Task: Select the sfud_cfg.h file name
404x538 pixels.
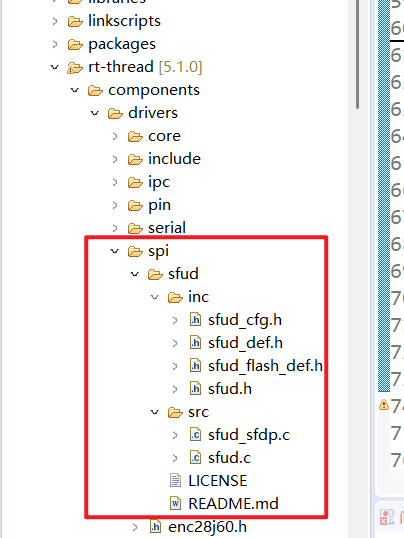Action: coord(245,320)
